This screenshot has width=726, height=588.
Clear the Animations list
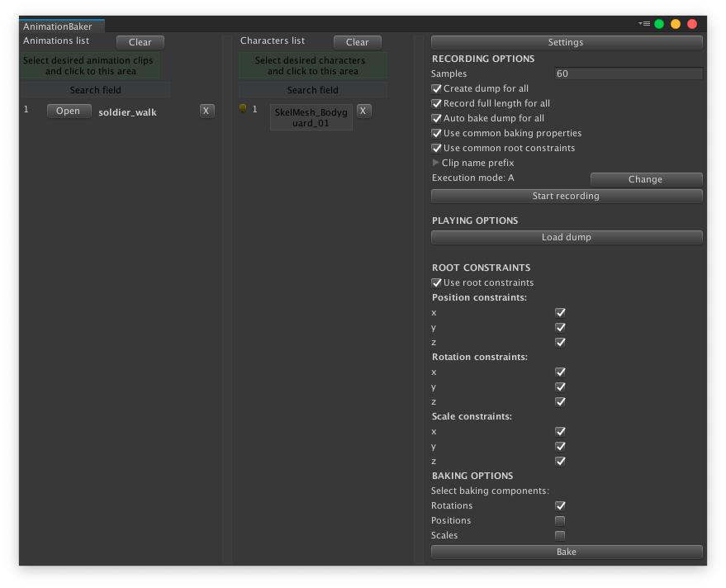coord(140,42)
